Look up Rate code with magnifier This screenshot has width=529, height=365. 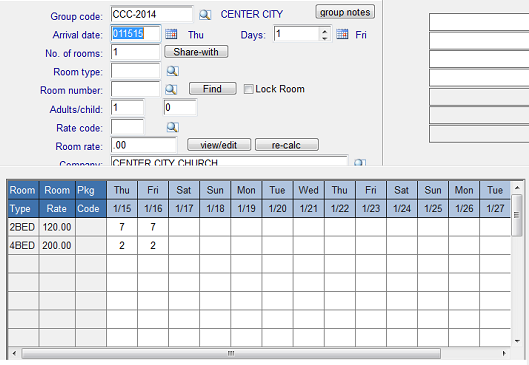click(172, 127)
